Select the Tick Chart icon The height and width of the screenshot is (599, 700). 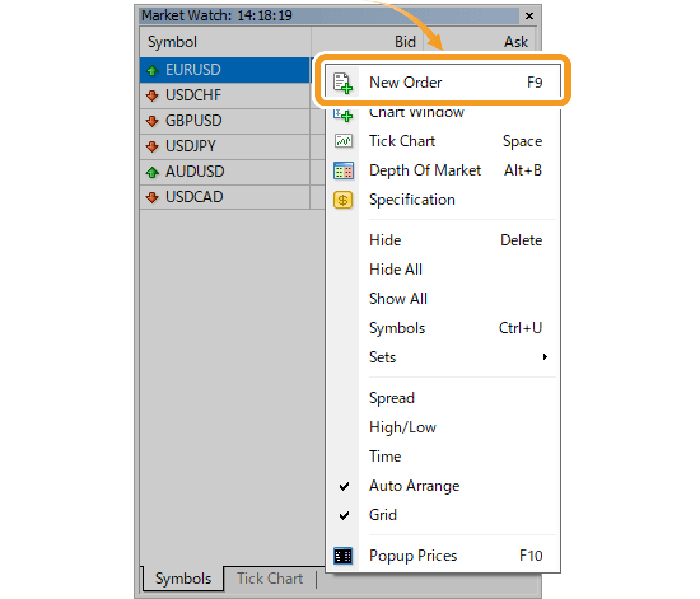coord(344,141)
